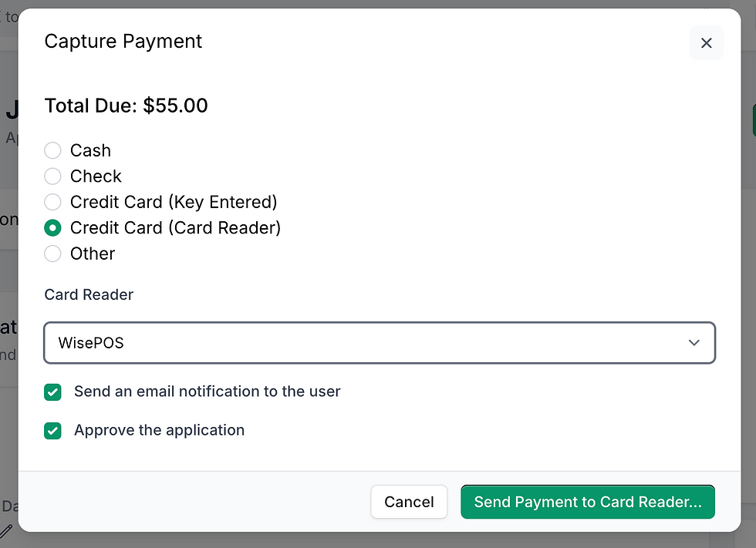
Task: Pick the Credit Card (Card Reader) radio button
Action: click(52, 228)
